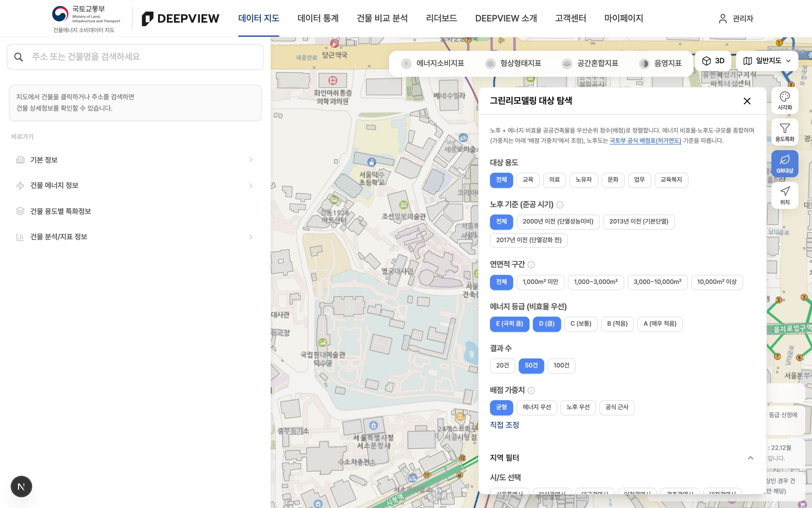Screen dimensions: 812x508
Task: Expand the 건물 에너지 정보 chevron
Action: (251, 185)
